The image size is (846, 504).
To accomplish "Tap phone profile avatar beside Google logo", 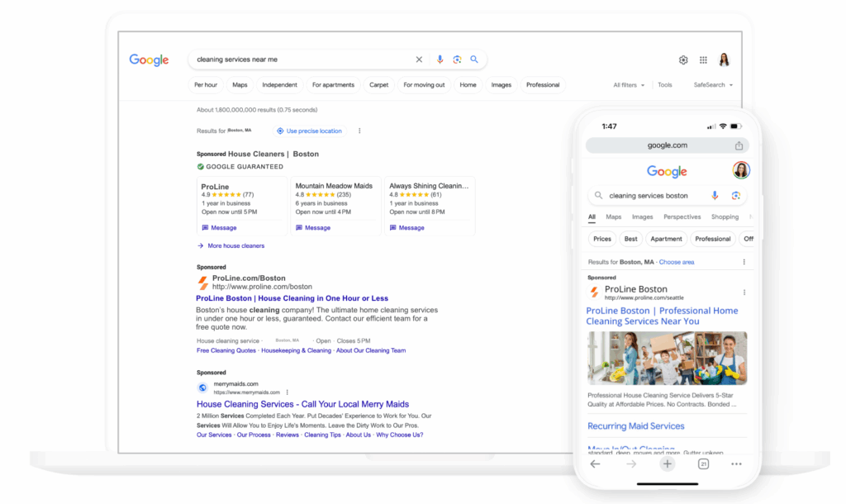I will coord(741,170).
